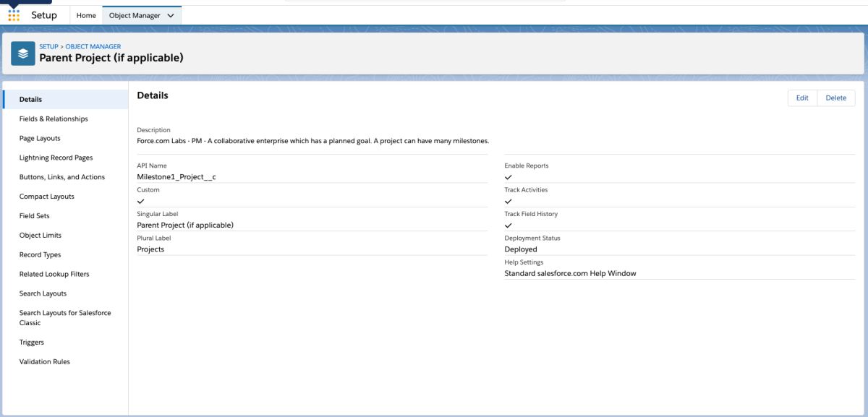The image size is (868, 417).
Task: Click the Track Field History checkmark
Action: pos(508,225)
